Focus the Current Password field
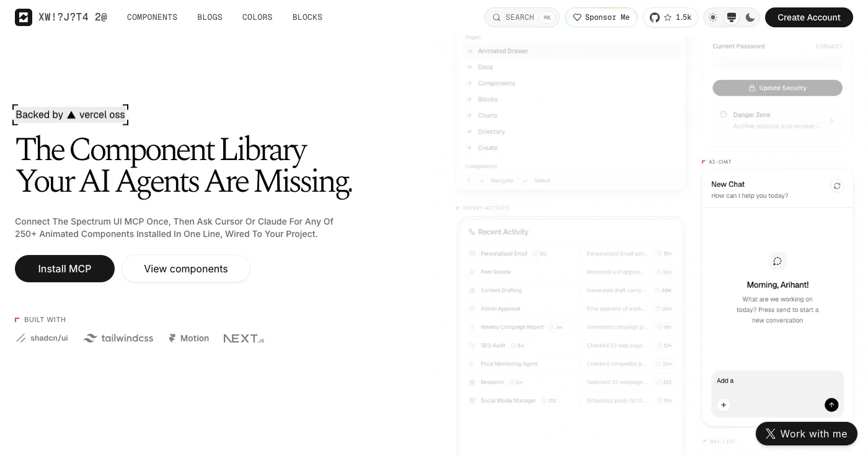This screenshot has width=868, height=456. [777, 63]
